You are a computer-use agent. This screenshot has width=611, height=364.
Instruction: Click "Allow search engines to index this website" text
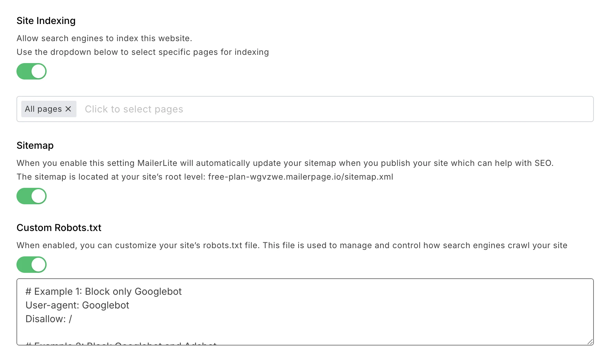tap(104, 38)
